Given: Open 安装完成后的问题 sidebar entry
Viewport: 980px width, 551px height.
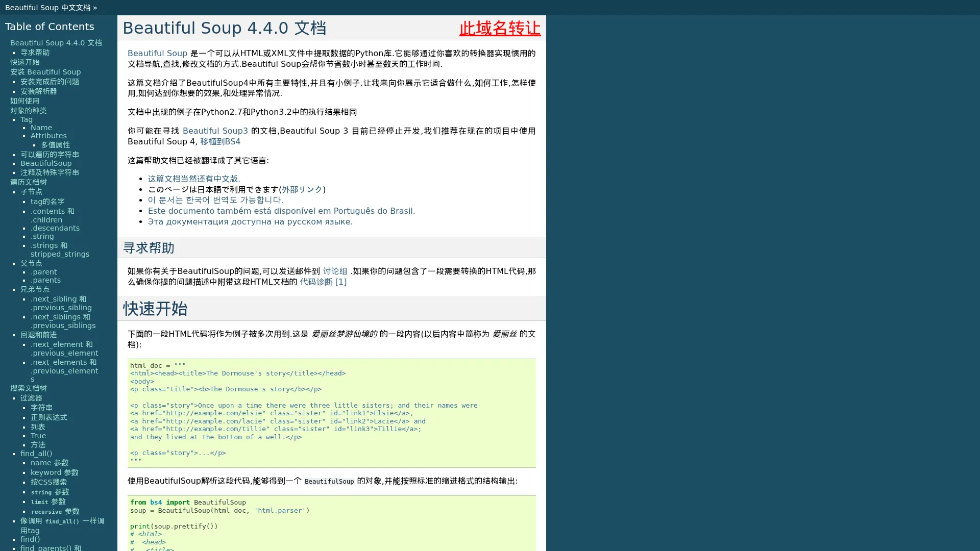Looking at the screenshot, I should pyautogui.click(x=50, y=82).
